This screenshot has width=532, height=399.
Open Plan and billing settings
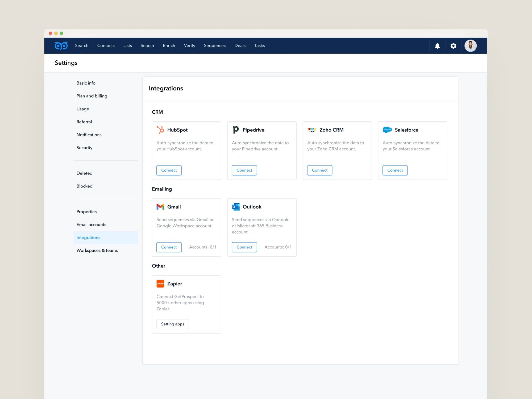pyautogui.click(x=92, y=96)
